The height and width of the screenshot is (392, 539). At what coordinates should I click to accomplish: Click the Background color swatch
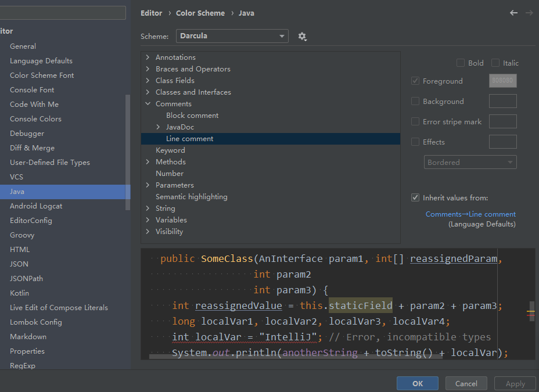(x=502, y=101)
